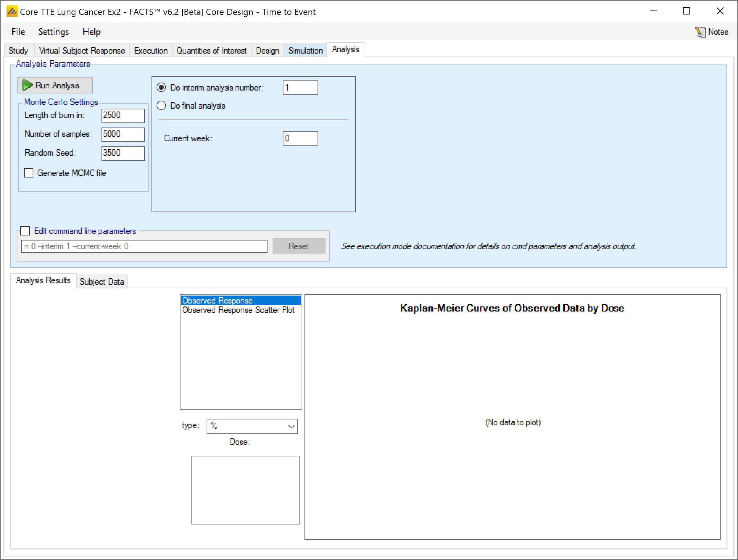Click the green Run Analysis play icon
Screen dimensions: 738x560
(x=27, y=85)
